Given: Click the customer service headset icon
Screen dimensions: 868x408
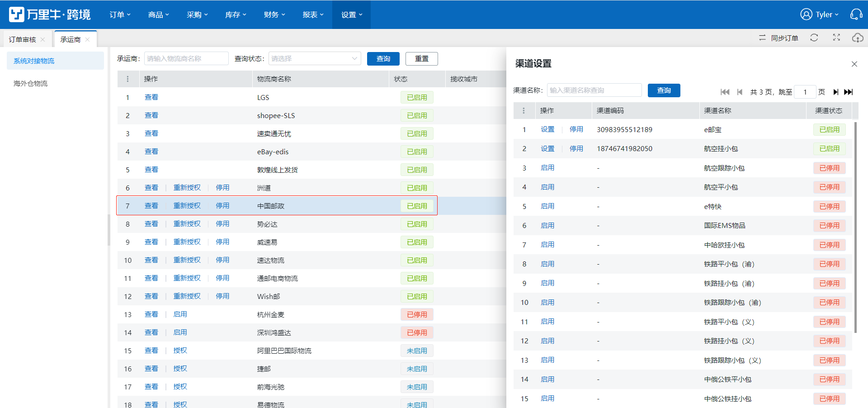Looking at the screenshot, I should click(856, 14).
